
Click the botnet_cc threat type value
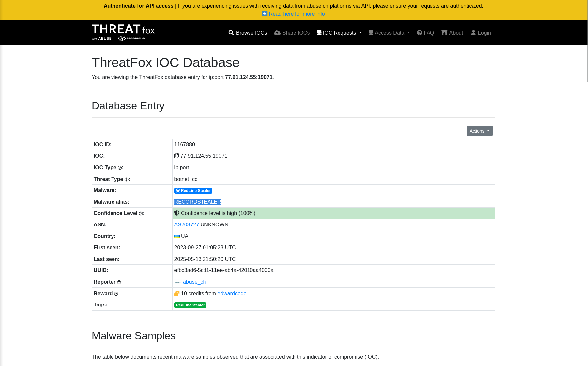click(186, 179)
